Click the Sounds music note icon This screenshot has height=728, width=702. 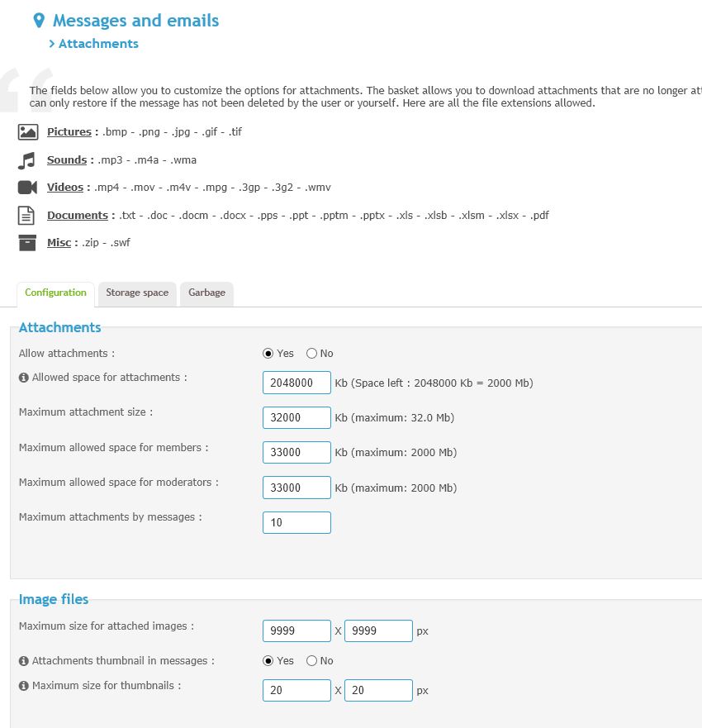tap(27, 160)
